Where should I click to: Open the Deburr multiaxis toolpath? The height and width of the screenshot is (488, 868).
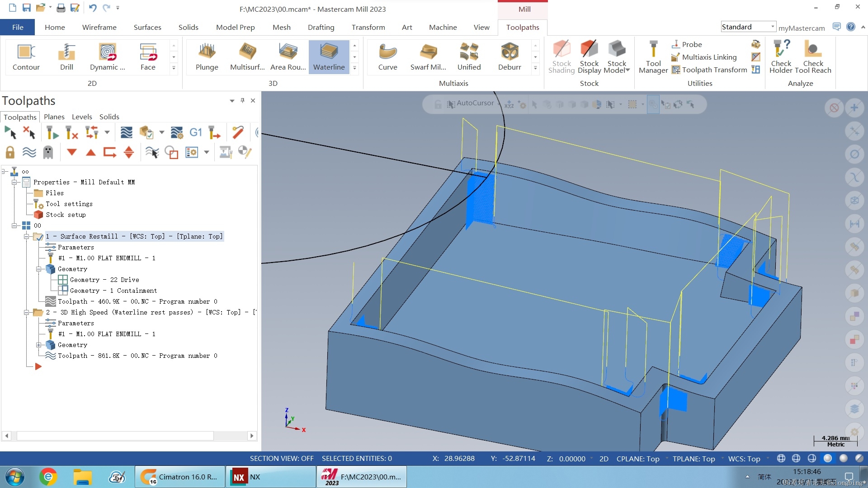coord(509,57)
